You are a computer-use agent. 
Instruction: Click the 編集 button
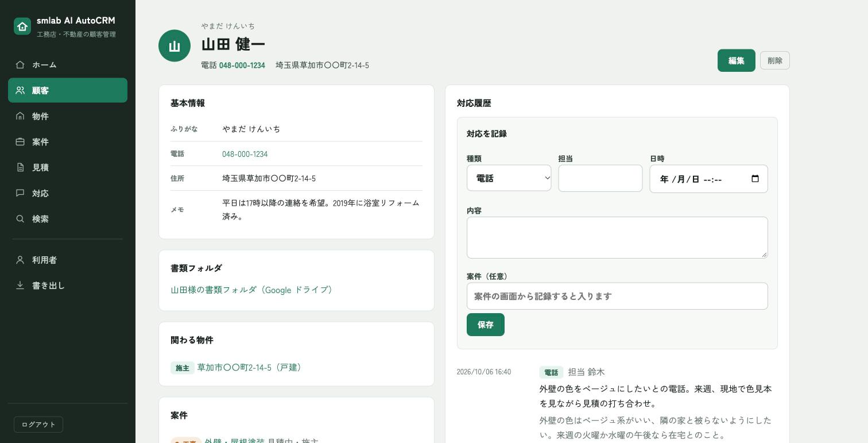pyautogui.click(x=736, y=60)
